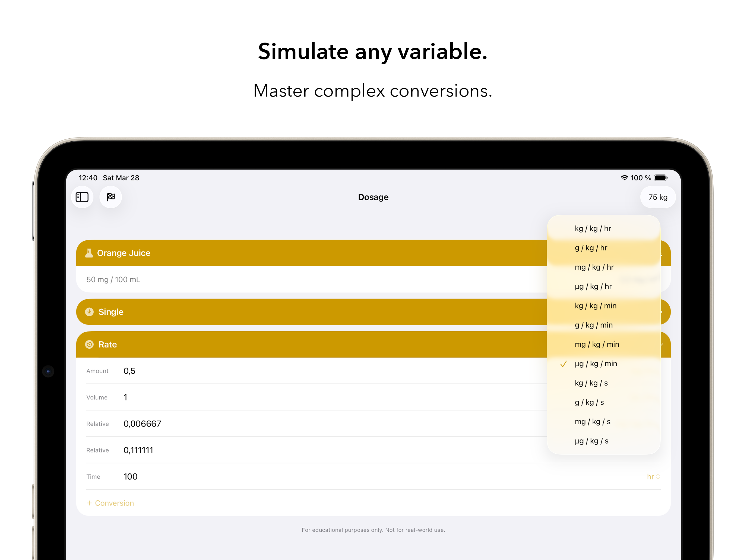Viewport: 747px width, 560px height.
Task: Select the Orange Juice header
Action: (x=373, y=253)
